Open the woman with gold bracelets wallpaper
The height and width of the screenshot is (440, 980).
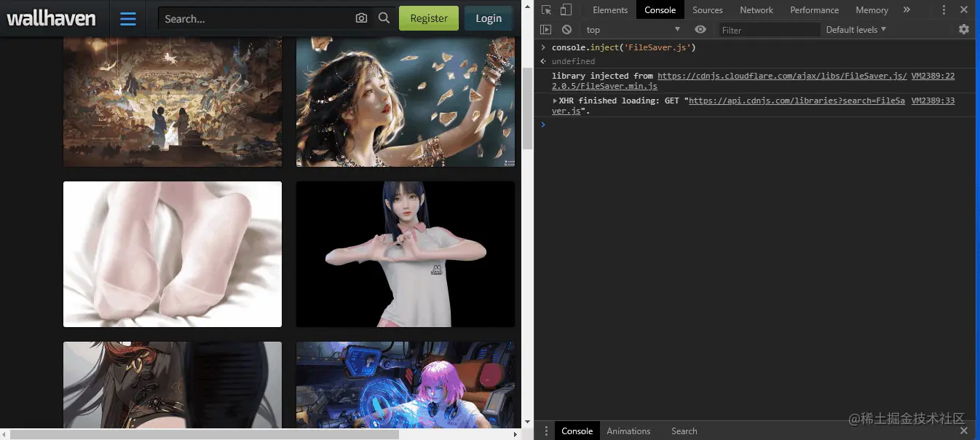(406, 102)
